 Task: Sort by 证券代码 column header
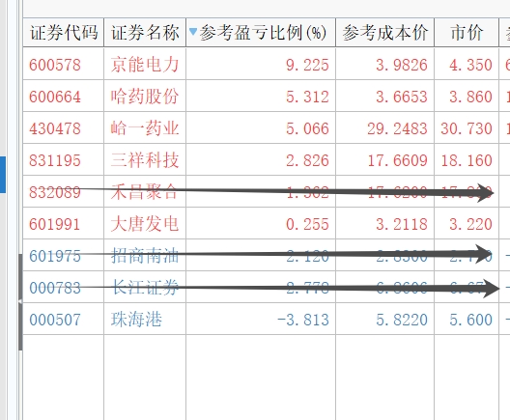(64, 33)
